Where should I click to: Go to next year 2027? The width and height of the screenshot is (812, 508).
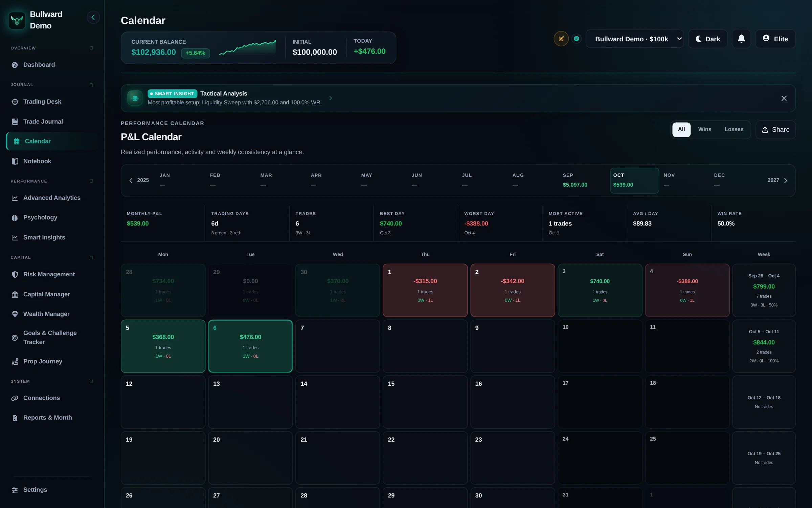click(777, 180)
